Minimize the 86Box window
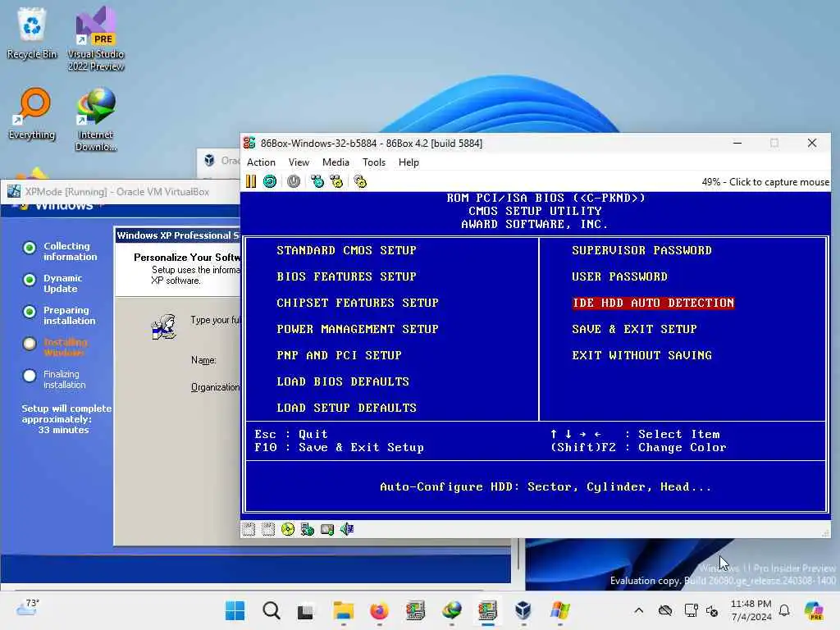 737,143
